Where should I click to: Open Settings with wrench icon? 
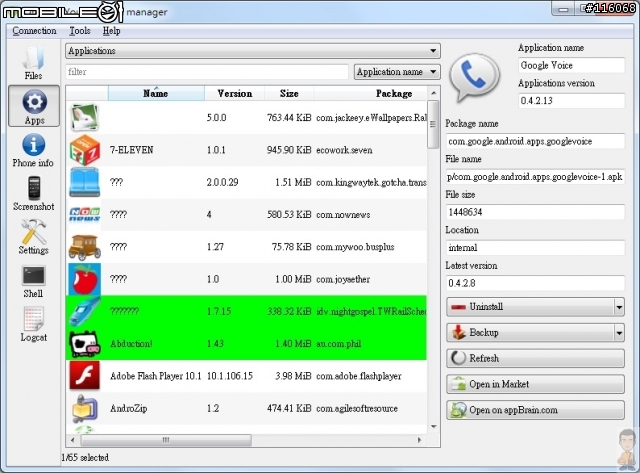coord(33,237)
